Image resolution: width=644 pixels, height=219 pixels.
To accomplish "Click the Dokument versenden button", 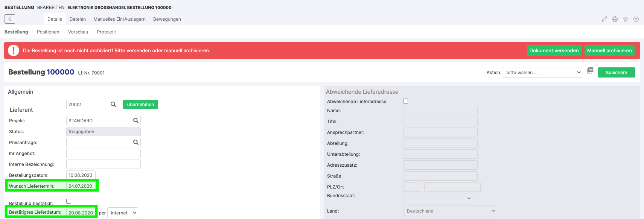I will pos(554,50).
